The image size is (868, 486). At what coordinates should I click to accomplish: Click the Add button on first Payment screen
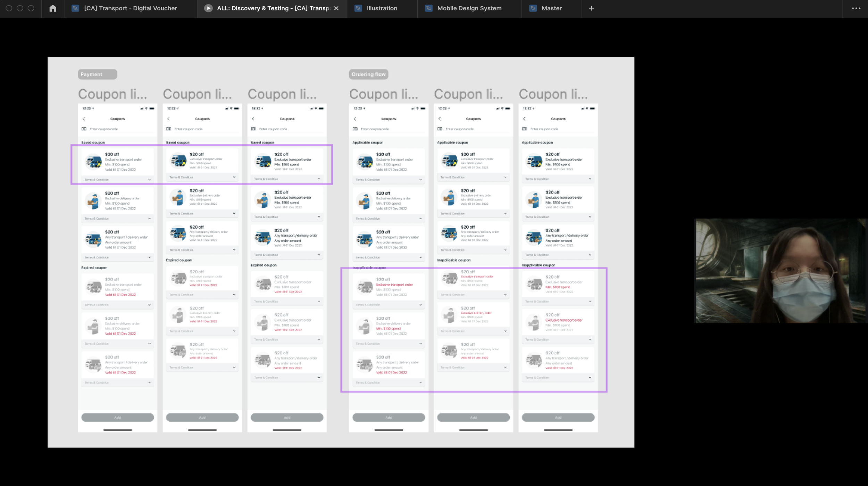(x=117, y=417)
